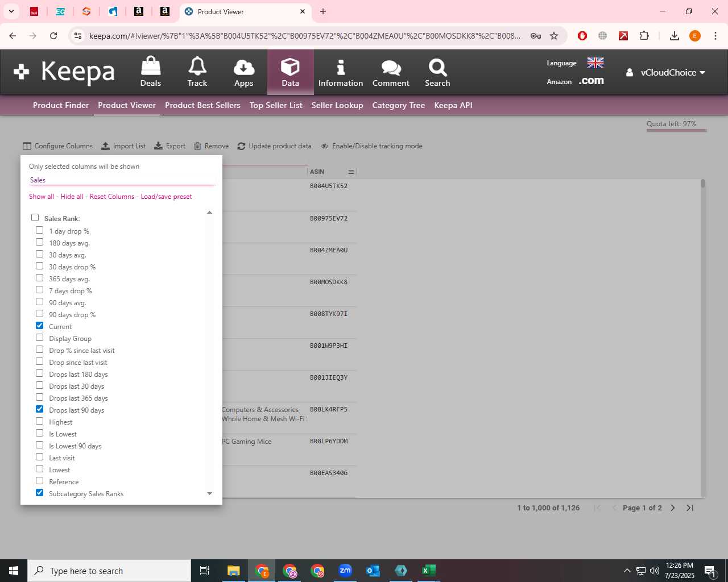The height and width of the screenshot is (582, 728).
Task: Click the Configure Columns icon
Action: coord(27,146)
